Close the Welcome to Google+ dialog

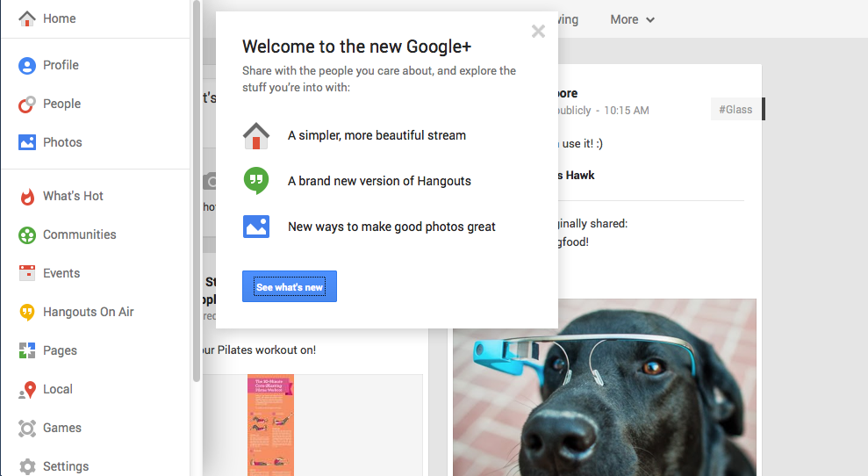[x=538, y=32]
